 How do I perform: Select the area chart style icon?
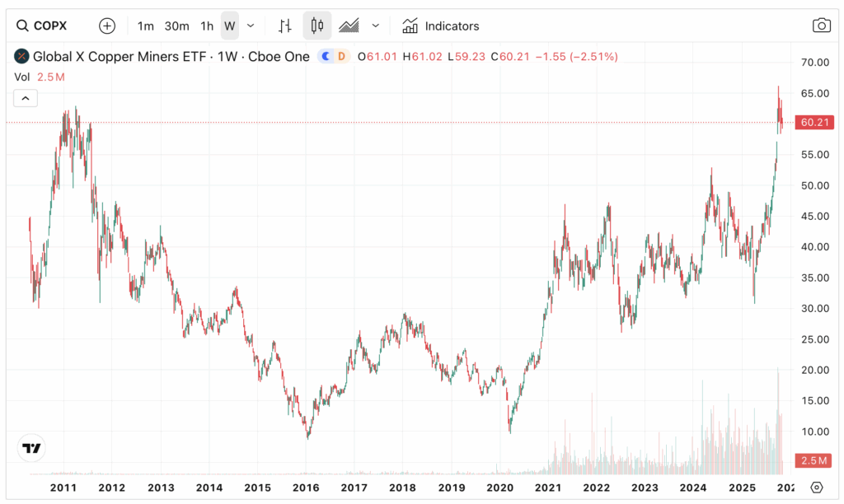tap(349, 26)
